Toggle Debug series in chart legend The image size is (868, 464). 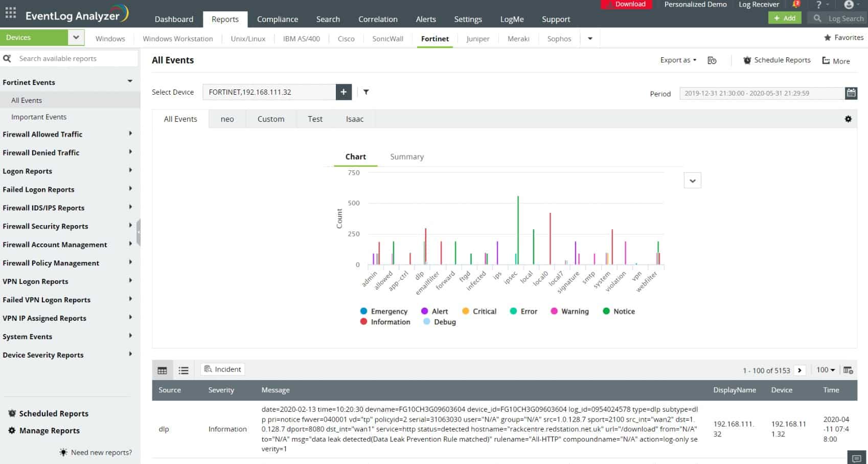(440, 322)
